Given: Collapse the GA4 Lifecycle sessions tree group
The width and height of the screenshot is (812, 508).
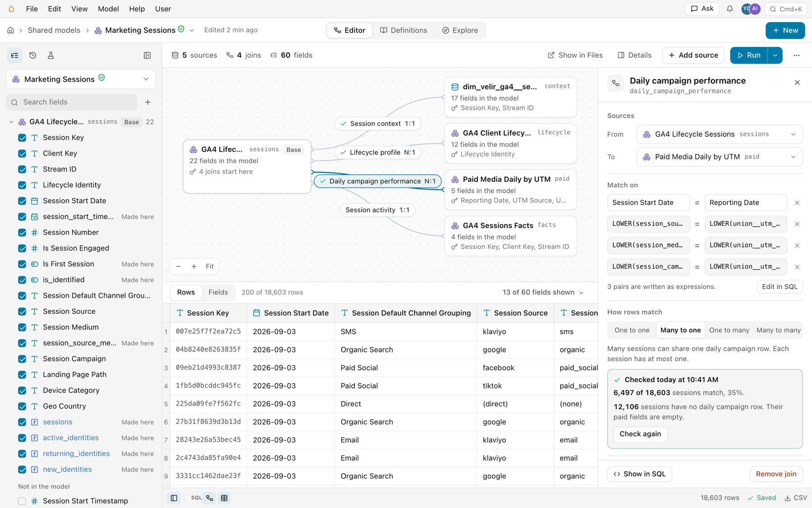Looking at the screenshot, I should point(11,122).
